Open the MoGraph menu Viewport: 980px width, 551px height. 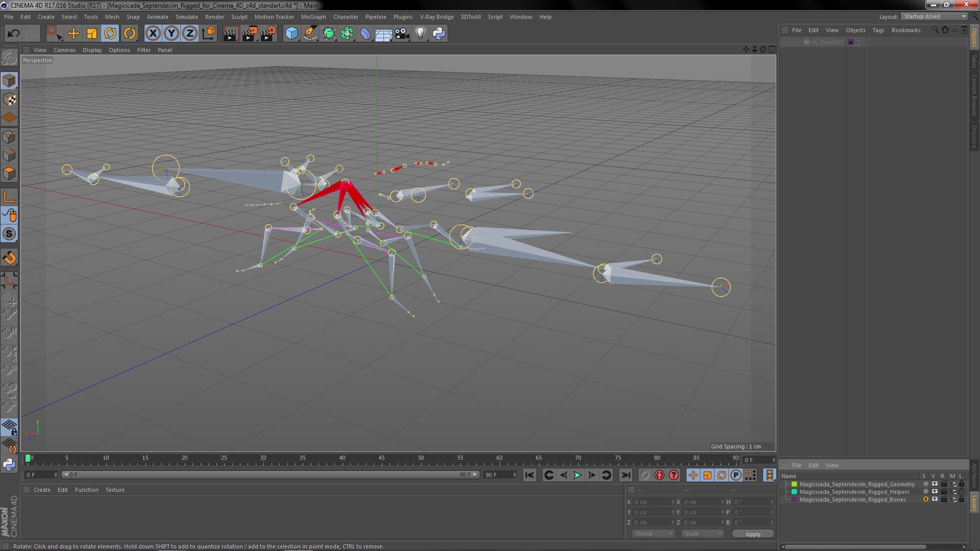(313, 17)
